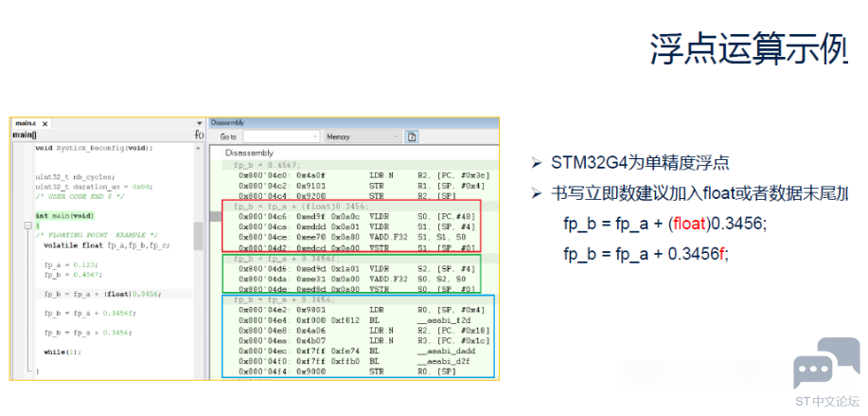This screenshot has height=416, width=868.
Task: Click VLDR instruction row at 0x800'04ca
Action: 357,227
